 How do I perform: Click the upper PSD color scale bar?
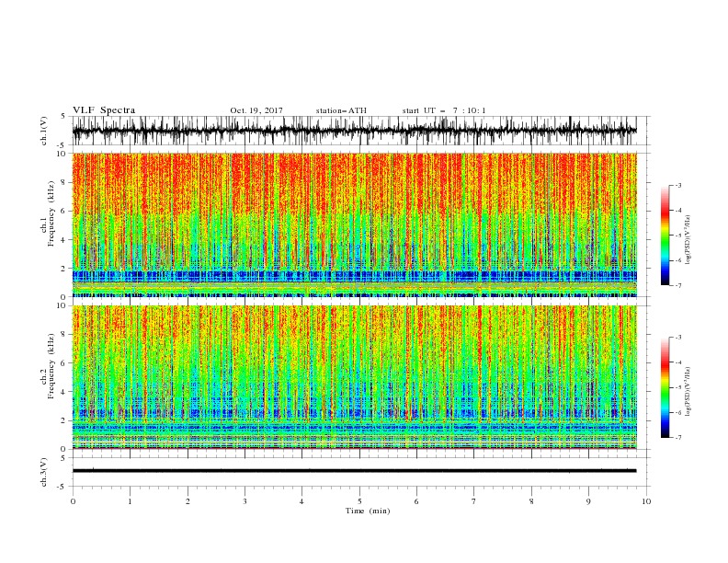point(665,236)
